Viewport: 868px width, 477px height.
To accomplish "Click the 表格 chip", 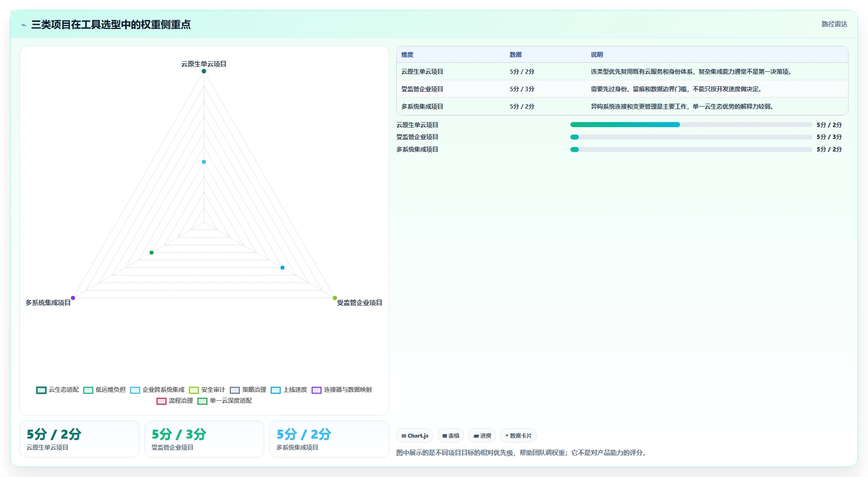I will click(451, 436).
